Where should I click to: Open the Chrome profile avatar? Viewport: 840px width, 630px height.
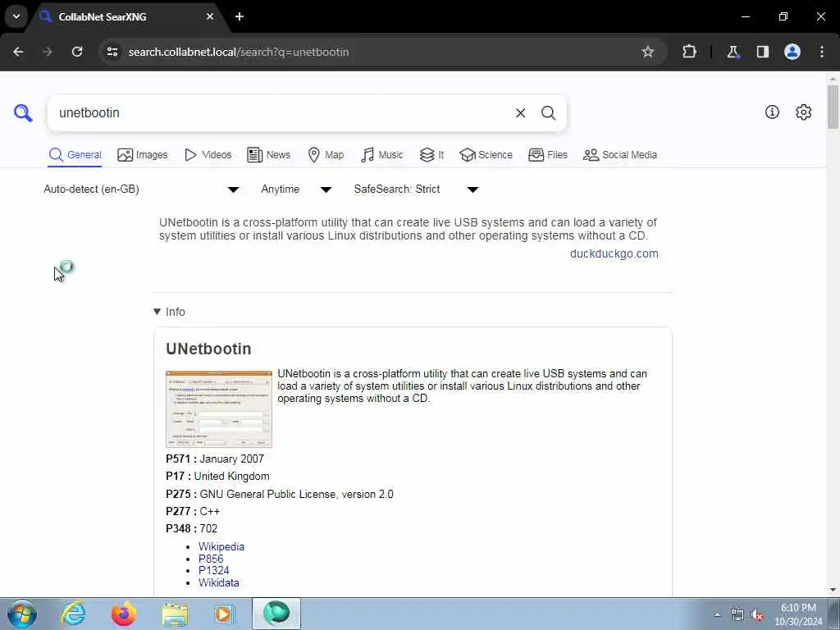[792, 52]
